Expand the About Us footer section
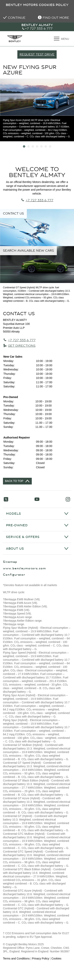Viewport: 74px width, 980px height. pos(37,548)
